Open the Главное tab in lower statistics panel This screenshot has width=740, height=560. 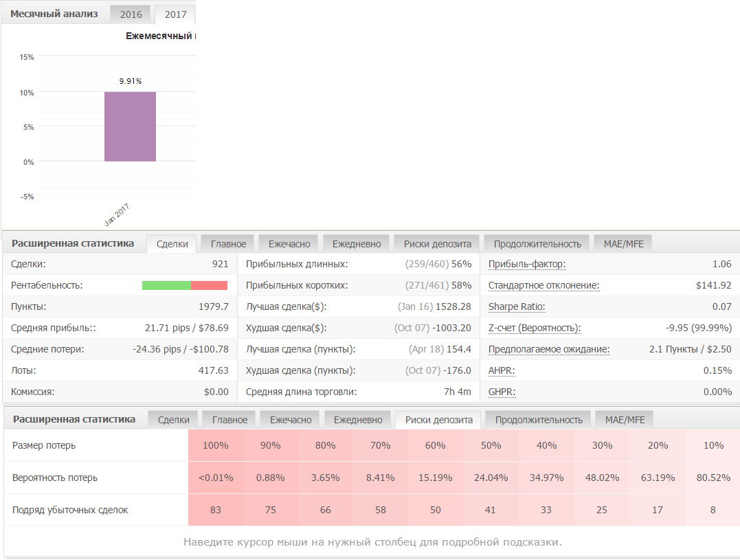pos(230,420)
